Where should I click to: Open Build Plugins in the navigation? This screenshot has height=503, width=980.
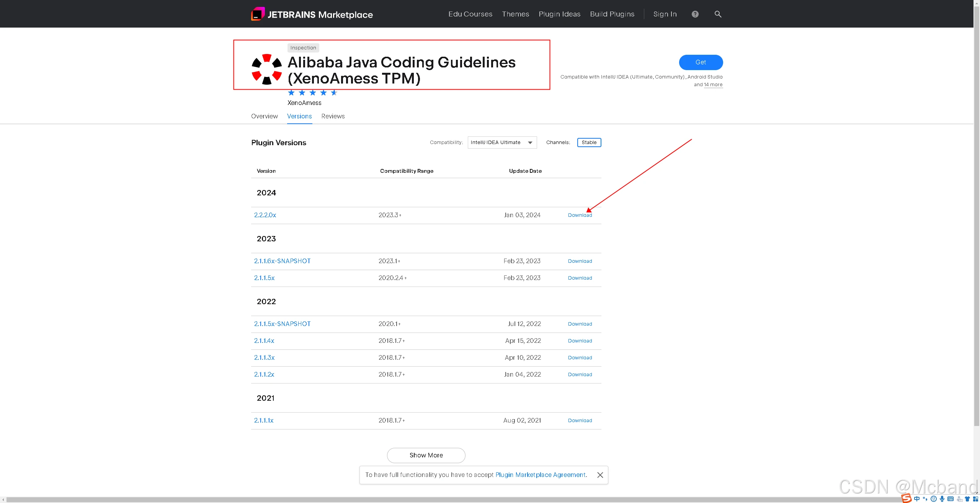click(612, 14)
